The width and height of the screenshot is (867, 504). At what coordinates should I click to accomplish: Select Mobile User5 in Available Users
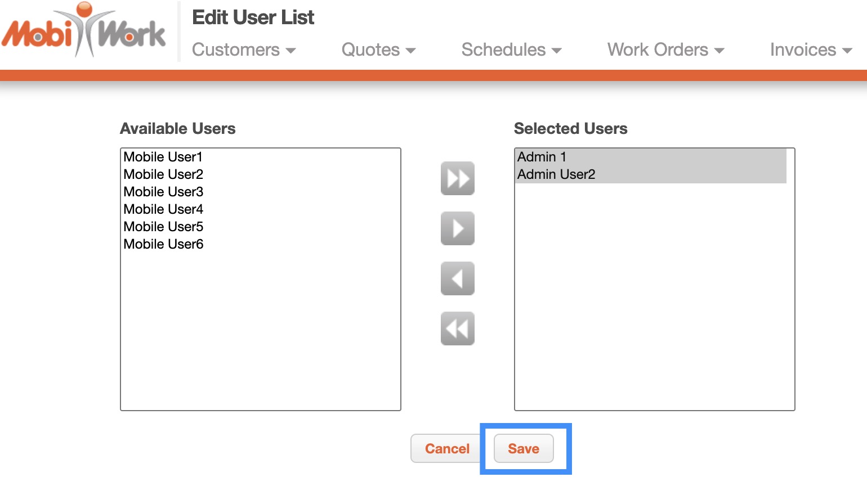163,227
